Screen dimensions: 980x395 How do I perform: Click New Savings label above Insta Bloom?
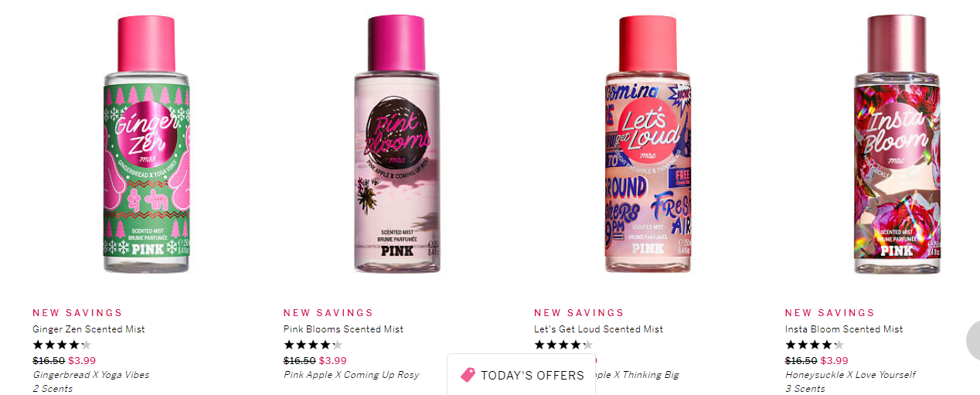coord(830,313)
